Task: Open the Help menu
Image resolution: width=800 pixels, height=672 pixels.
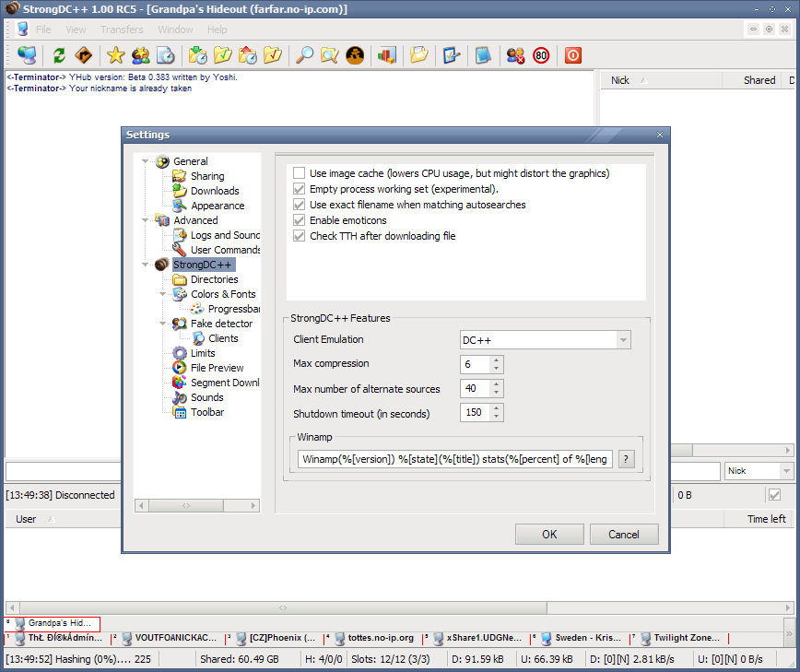Action: click(217, 29)
